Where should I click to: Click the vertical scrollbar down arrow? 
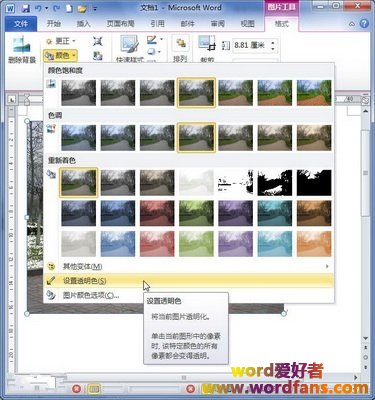365,338
